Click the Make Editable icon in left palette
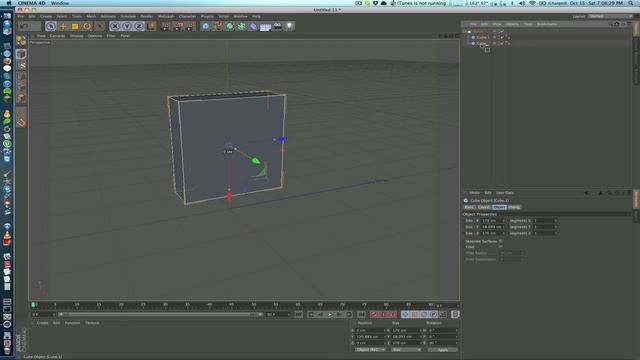This screenshot has height=360, width=640. (21, 40)
